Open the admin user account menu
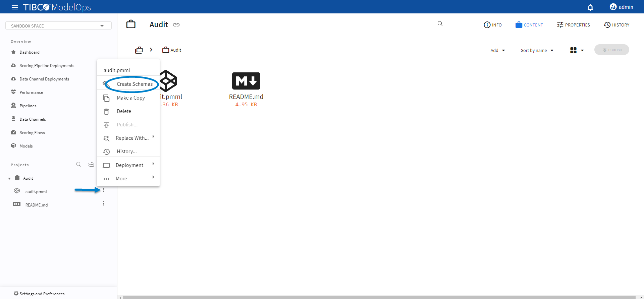 tap(622, 7)
